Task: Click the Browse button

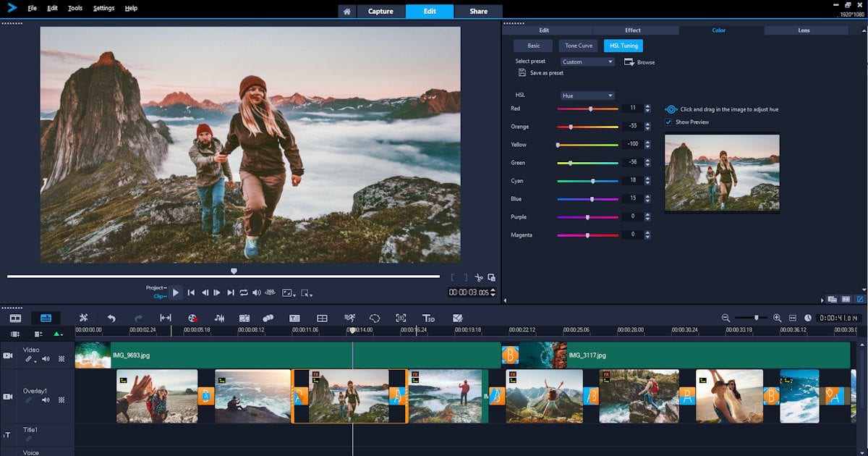Action: click(x=640, y=62)
